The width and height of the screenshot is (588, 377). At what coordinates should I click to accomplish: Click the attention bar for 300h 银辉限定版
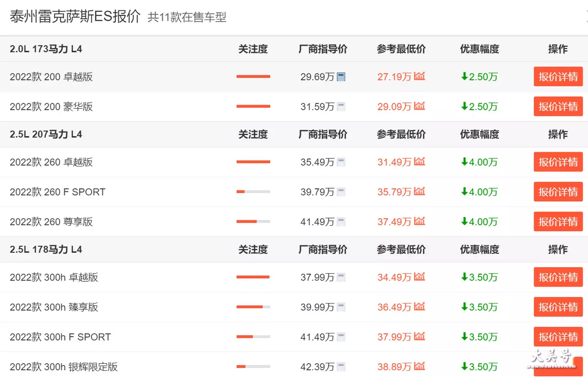coord(253,367)
